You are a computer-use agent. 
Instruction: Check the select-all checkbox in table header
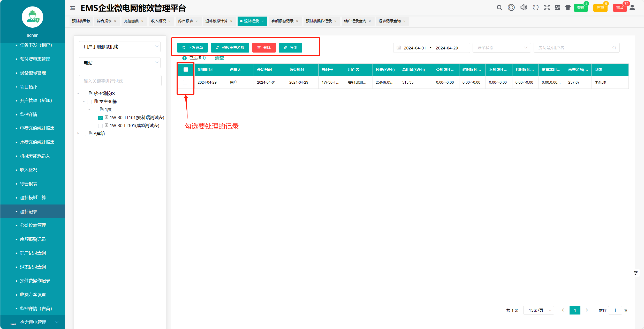coord(186,69)
